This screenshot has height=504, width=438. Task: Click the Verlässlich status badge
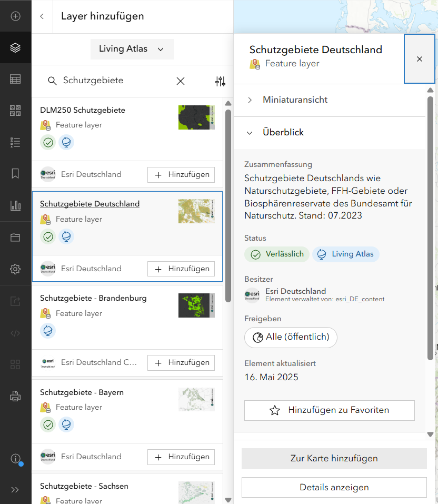coord(277,254)
